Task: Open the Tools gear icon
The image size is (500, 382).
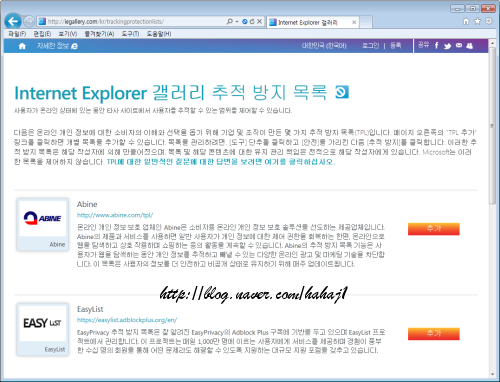Action: pos(489,21)
